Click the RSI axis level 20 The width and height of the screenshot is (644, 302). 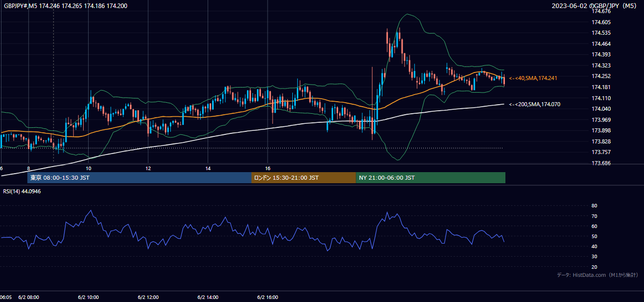595,267
